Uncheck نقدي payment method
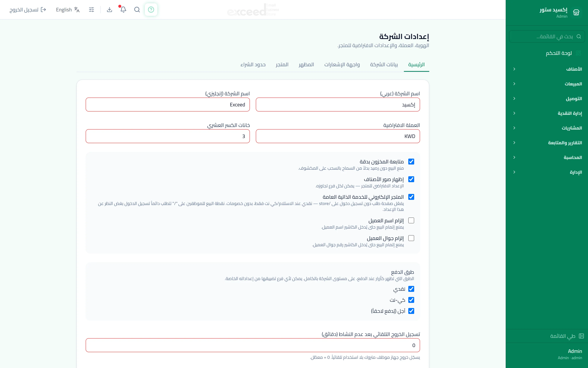Viewport: 588px width, 368px height. [x=411, y=289]
